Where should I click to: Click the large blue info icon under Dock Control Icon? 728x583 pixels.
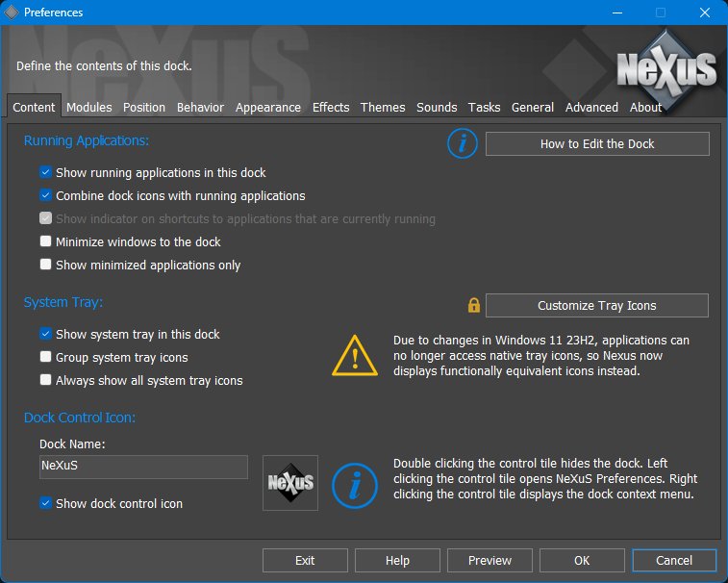pos(355,486)
